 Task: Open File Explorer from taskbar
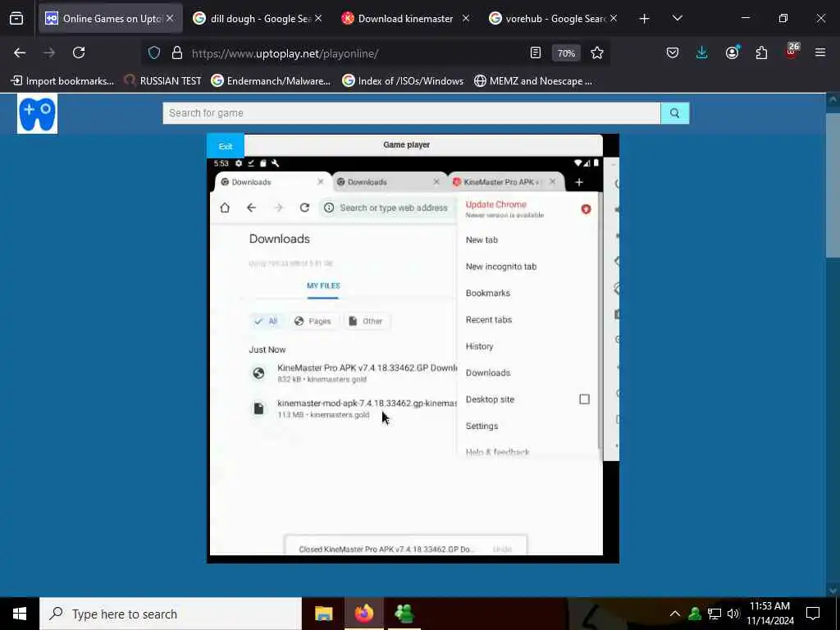click(x=323, y=614)
